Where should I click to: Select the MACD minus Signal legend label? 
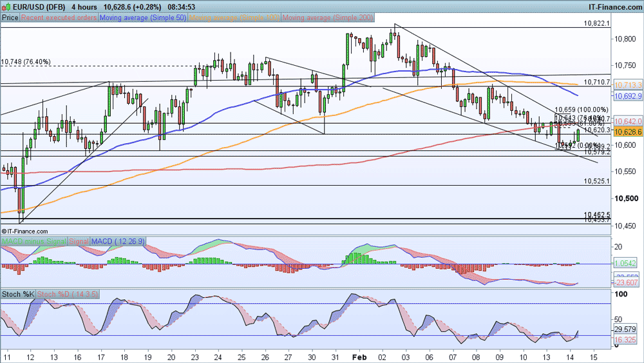click(33, 241)
